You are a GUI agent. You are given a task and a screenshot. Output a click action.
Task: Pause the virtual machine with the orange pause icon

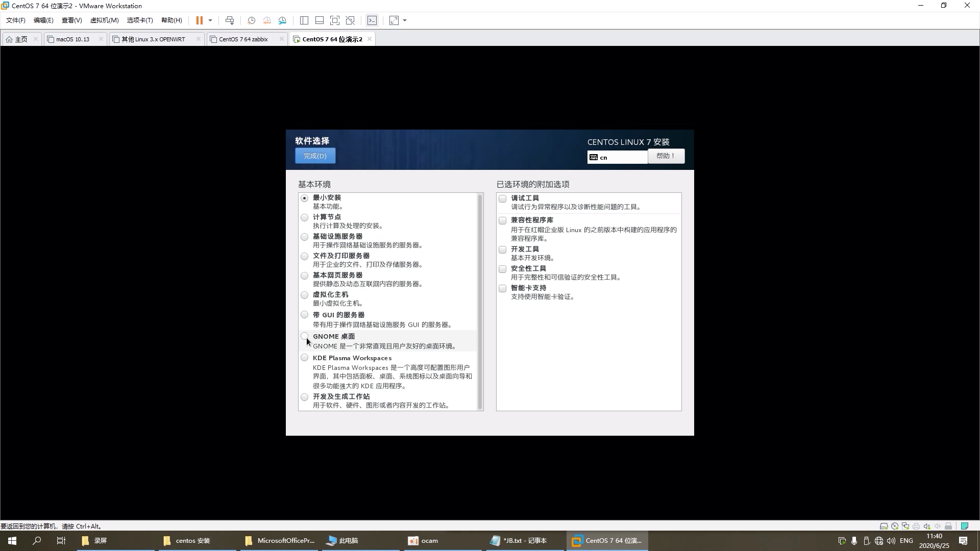click(199, 20)
